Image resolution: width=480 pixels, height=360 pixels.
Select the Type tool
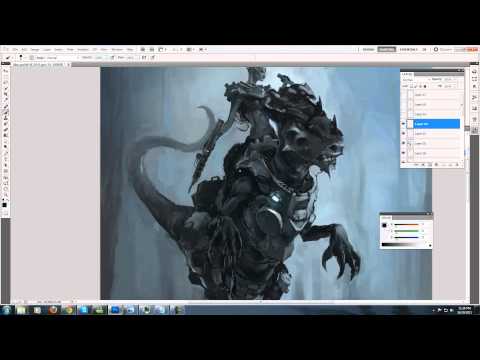coord(5,159)
